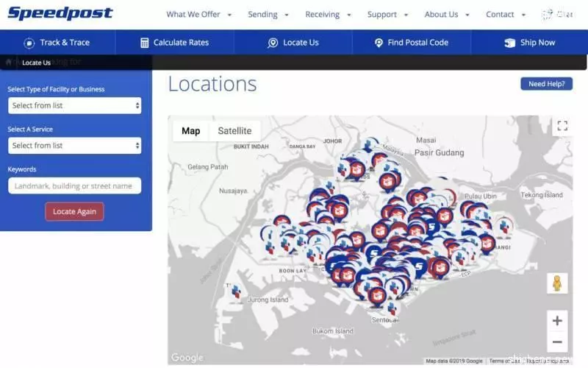Click the map marker near Jurong Island

pyautogui.click(x=236, y=292)
